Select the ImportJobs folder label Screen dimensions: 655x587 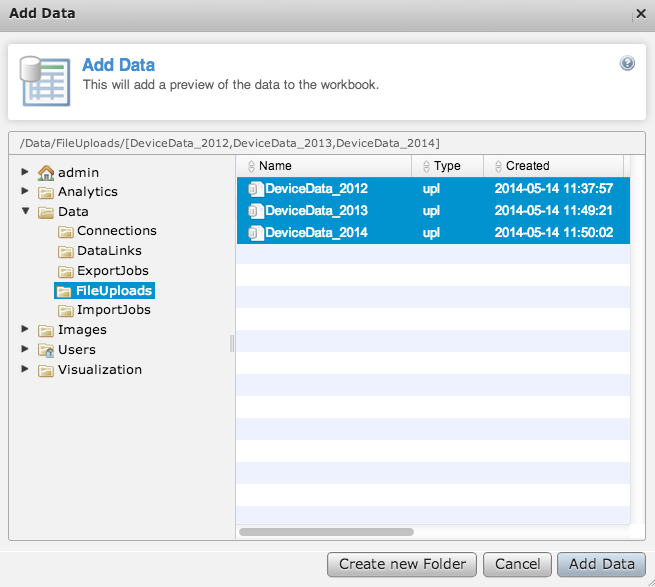(114, 310)
